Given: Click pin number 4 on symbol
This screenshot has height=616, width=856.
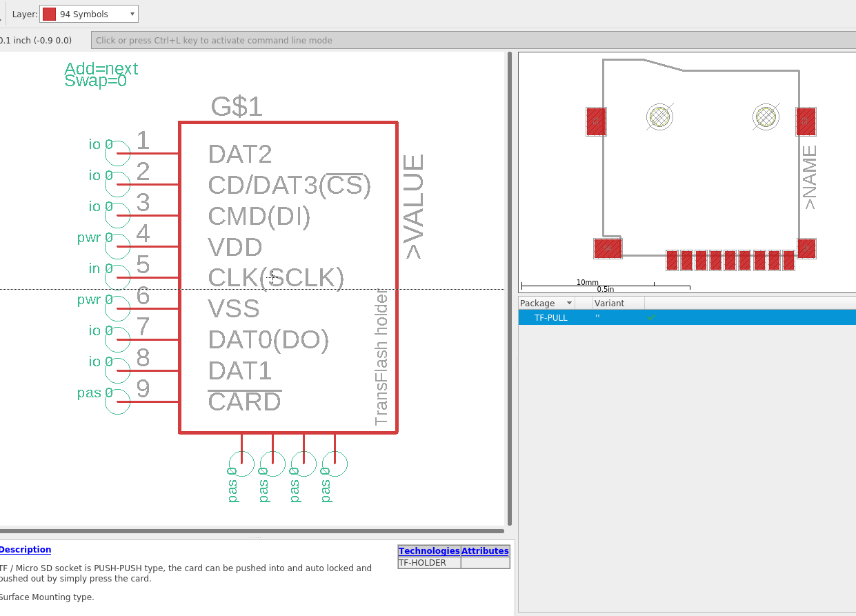Looking at the screenshot, I should 143,233.
